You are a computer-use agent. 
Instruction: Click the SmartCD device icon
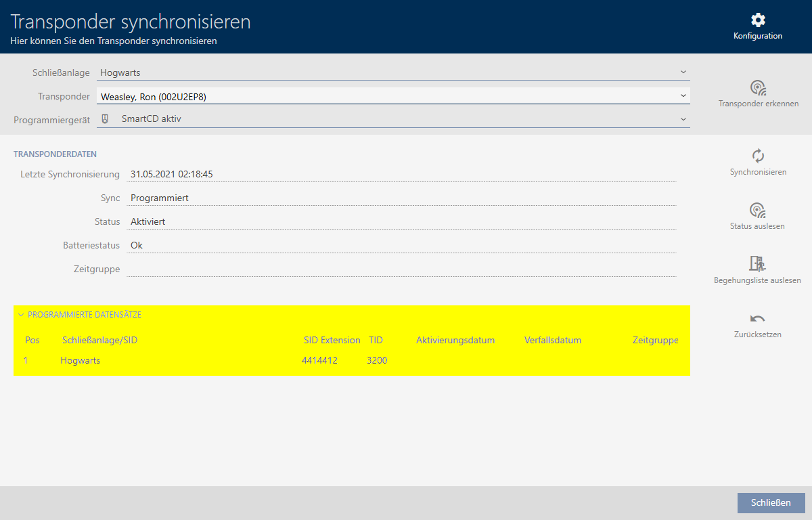pos(105,118)
